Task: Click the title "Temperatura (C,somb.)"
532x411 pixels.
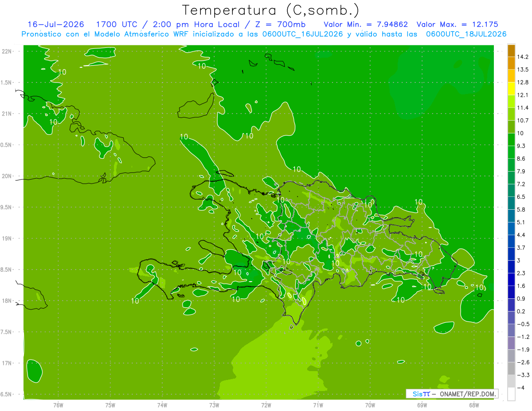Action: pos(270,10)
